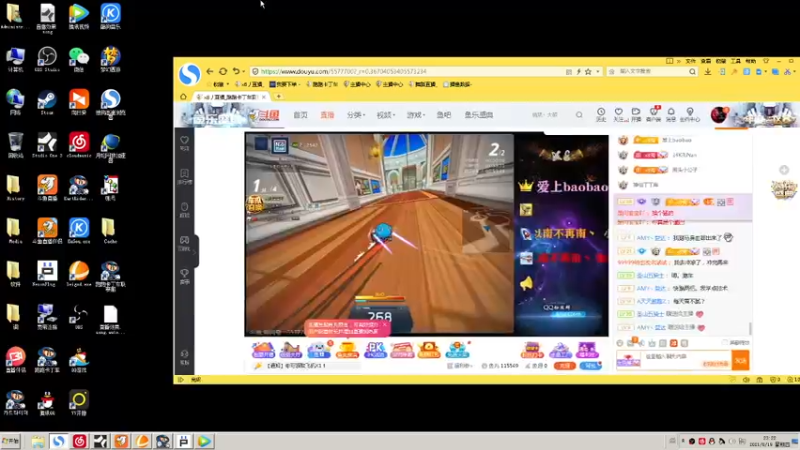
Task: Open the 鱼吧 nav item
Action: point(444,115)
